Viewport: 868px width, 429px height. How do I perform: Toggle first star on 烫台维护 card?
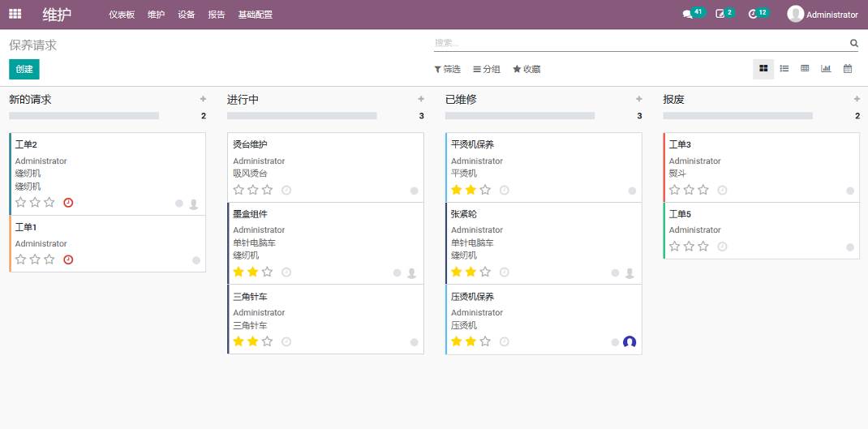click(238, 190)
